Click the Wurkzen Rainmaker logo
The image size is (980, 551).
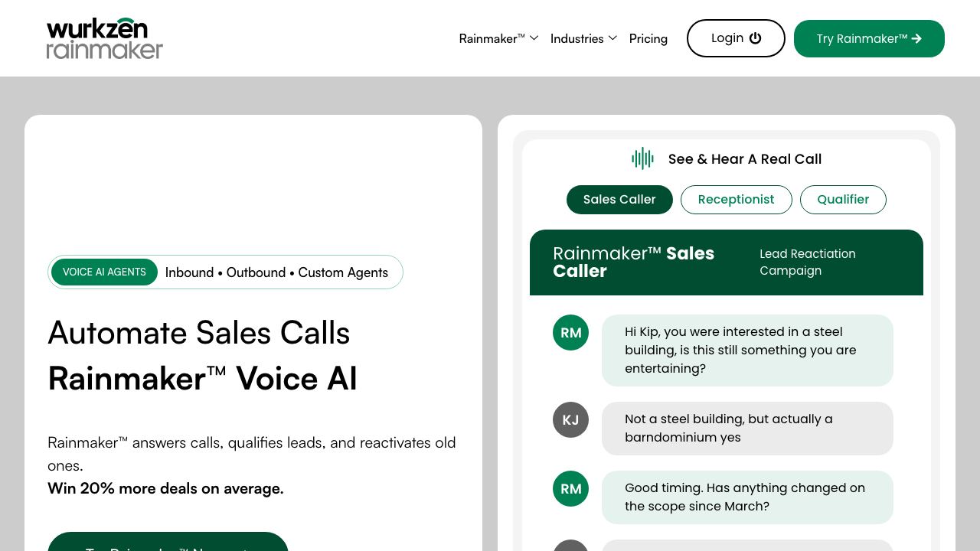click(105, 38)
